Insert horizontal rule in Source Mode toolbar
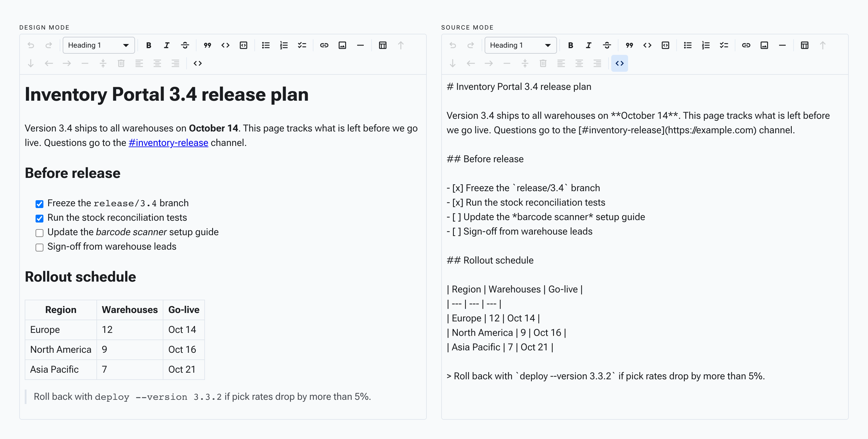 [782, 45]
